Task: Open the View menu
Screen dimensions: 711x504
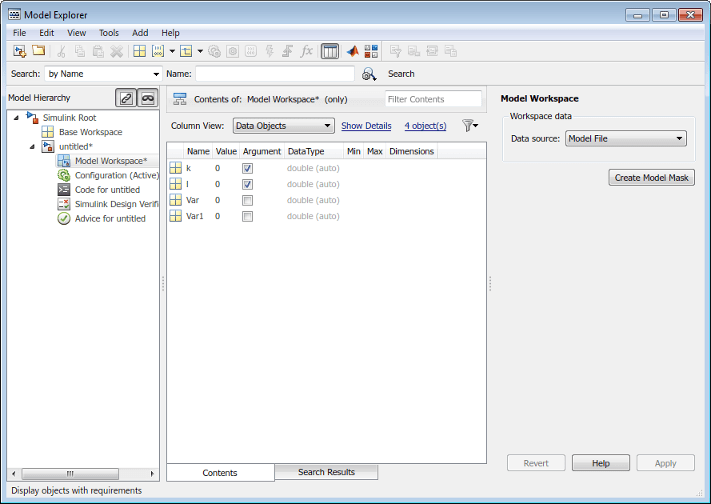Action: [76, 33]
